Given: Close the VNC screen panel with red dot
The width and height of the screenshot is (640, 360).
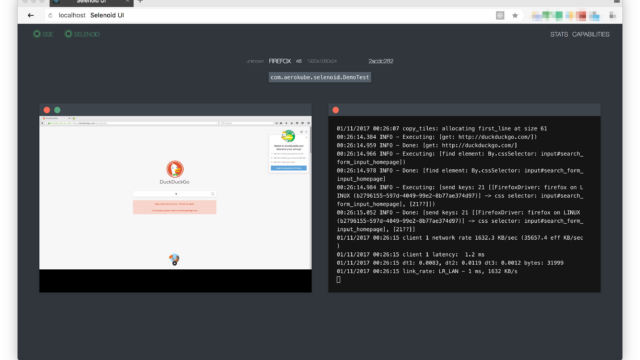Looking at the screenshot, I should click(47, 110).
